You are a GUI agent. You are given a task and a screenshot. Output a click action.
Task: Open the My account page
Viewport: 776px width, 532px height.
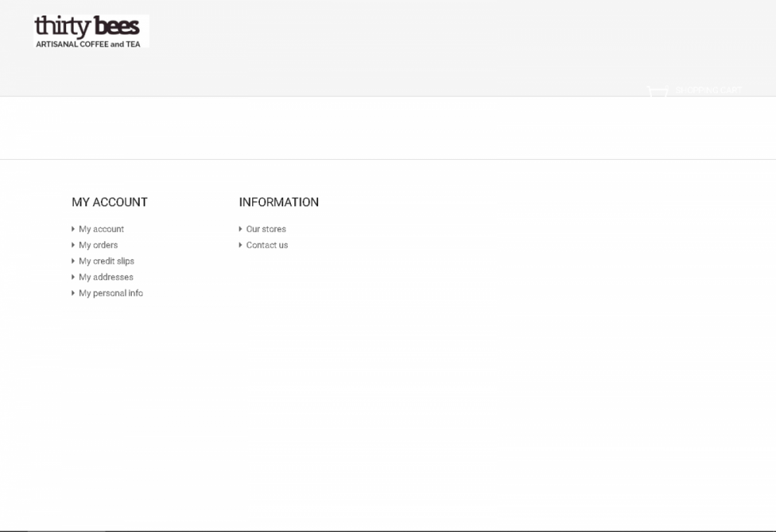click(x=100, y=229)
